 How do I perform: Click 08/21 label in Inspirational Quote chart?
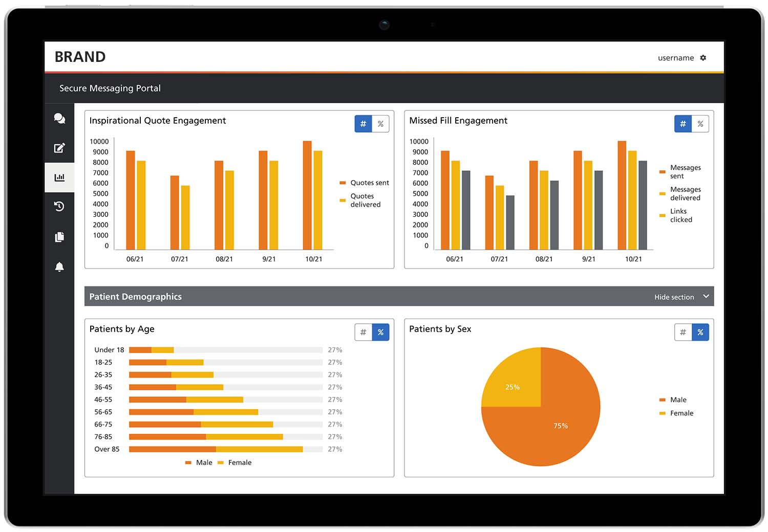pos(224,259)
